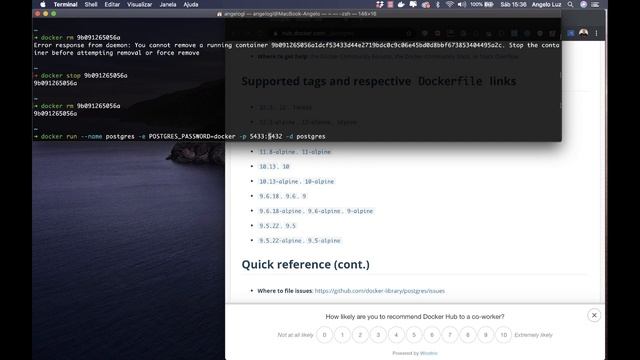Image resolution: width=640 pixels, height=360 pixels.
Task: Click the browser profile avatar
Action: pos(583,33)
